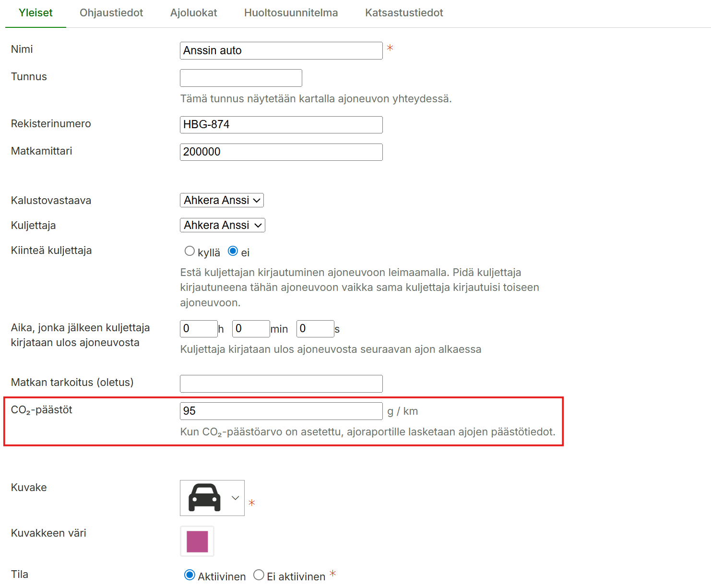This screenshot has height=588, width=711.
Task: Expand the Kuvake chevron arrow
Action: (x=235, y=498)
